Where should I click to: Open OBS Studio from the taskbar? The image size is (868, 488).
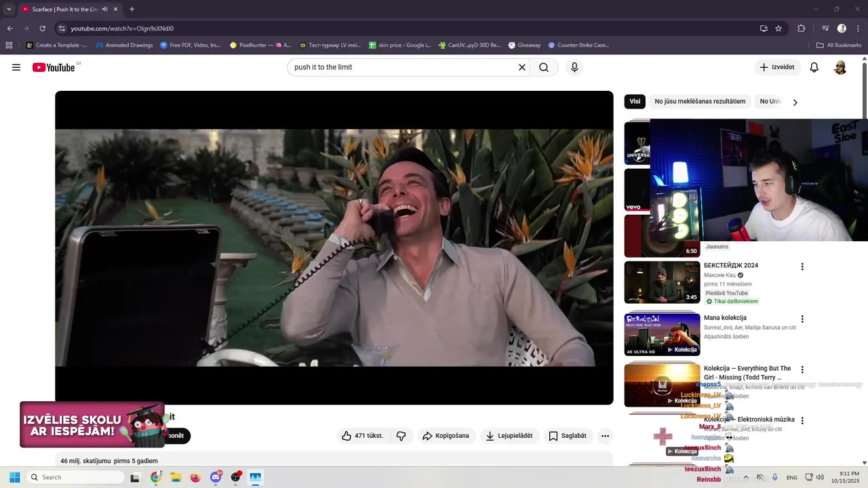point(235,477)
